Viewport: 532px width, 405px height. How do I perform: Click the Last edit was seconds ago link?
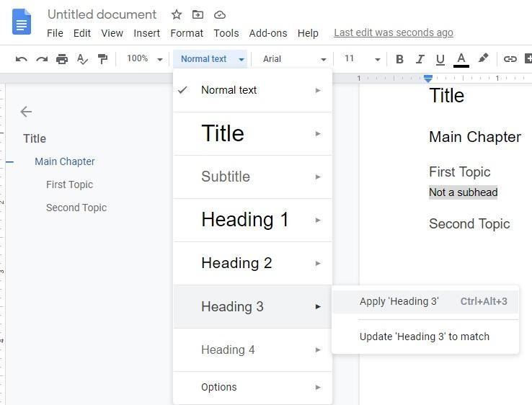tap(394, 32)
